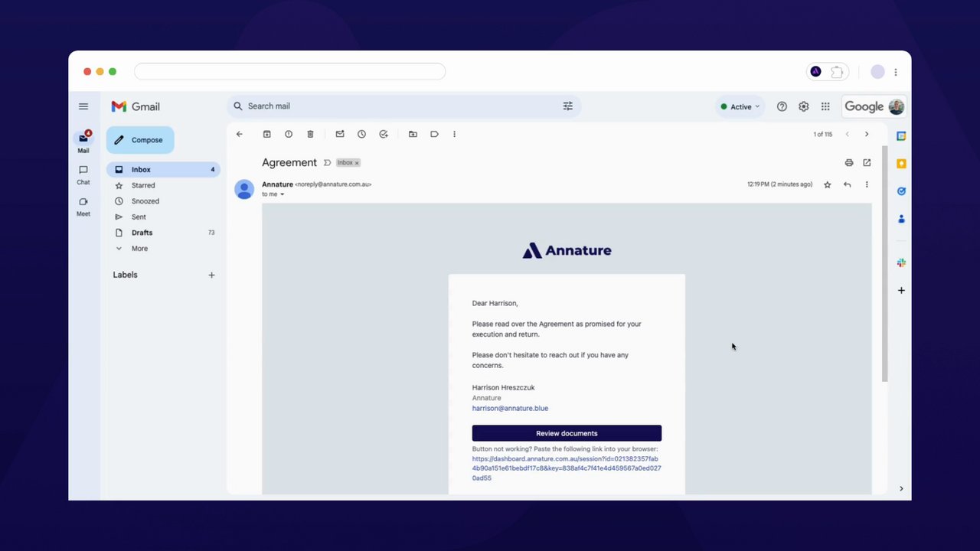The height and width of the screenshot is (551, 980).
Task: Open Google Keep side panel
Action: point(901,164)
